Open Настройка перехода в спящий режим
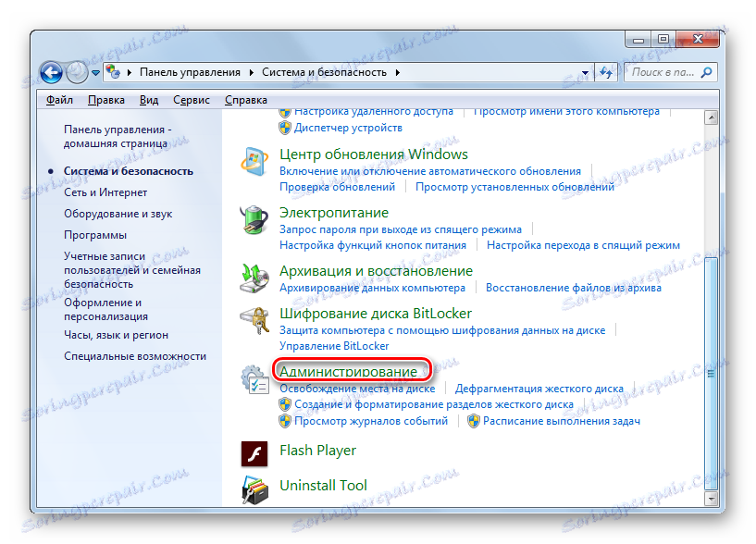Image resolution: width=756 pixels, height=544 pixels. point(583,245)
